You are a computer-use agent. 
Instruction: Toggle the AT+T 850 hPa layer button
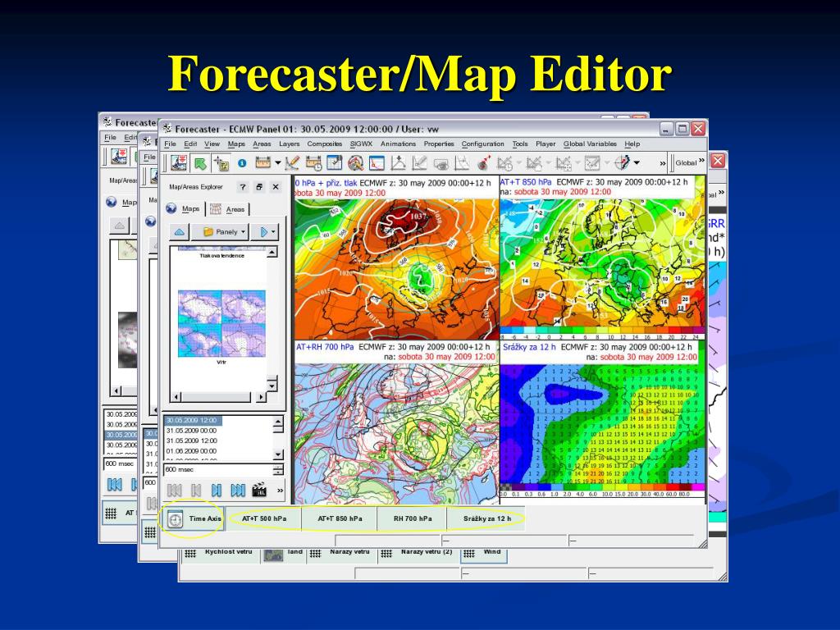tap(340, 518)
